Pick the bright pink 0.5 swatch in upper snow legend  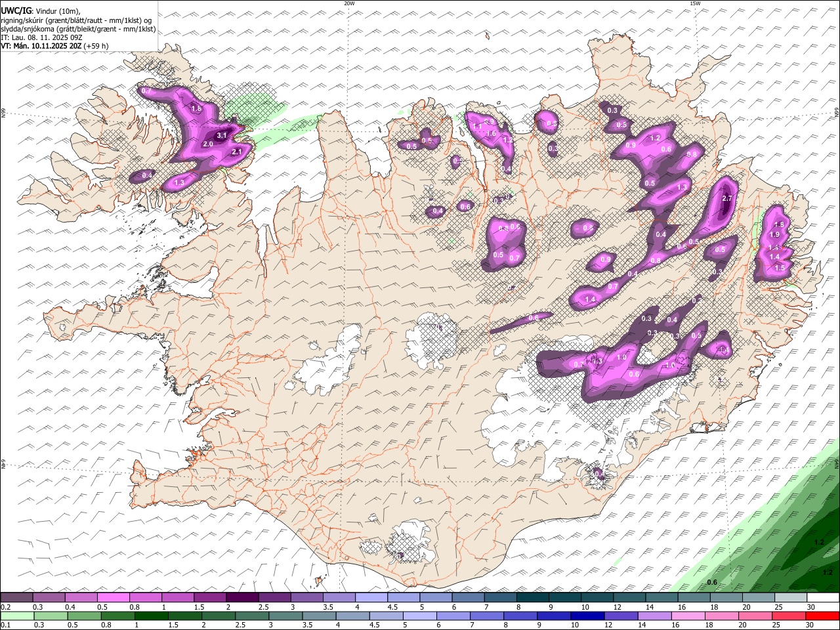pos(114,597)
